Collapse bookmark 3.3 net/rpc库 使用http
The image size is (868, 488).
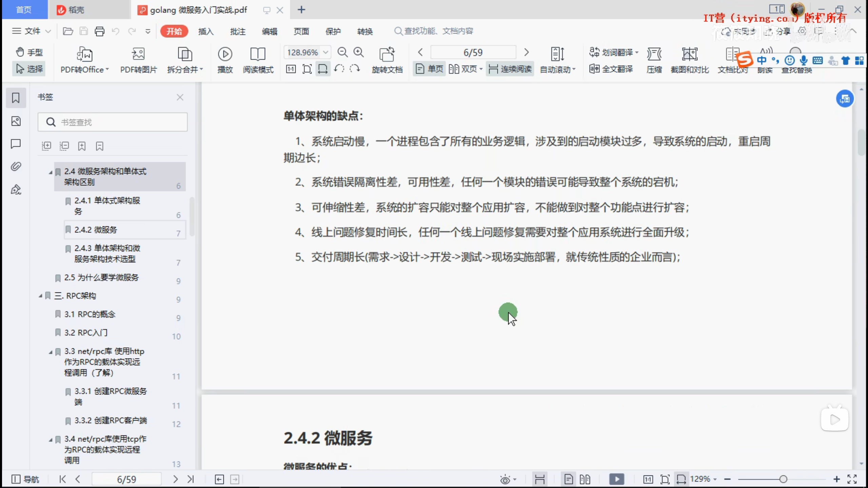point(51,352)
